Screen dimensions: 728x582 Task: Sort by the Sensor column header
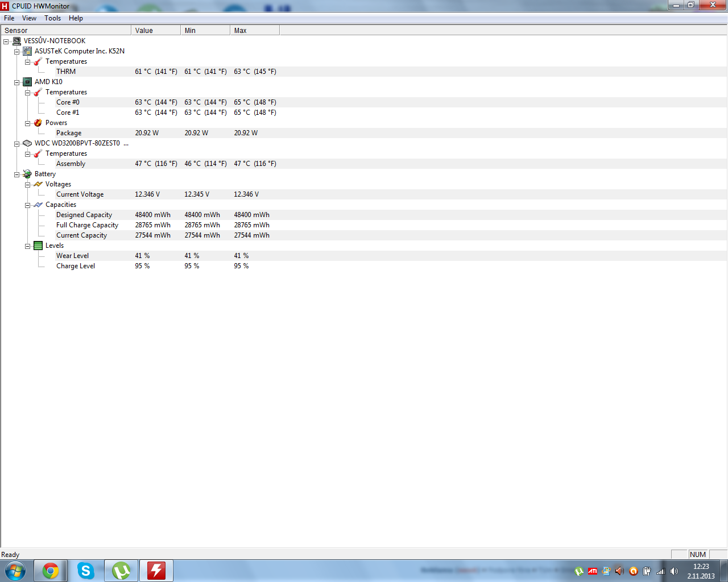[x=66, y=30]
